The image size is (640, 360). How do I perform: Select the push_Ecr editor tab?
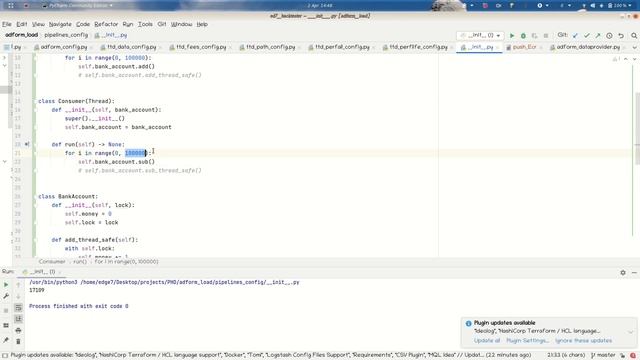[524, 47]
